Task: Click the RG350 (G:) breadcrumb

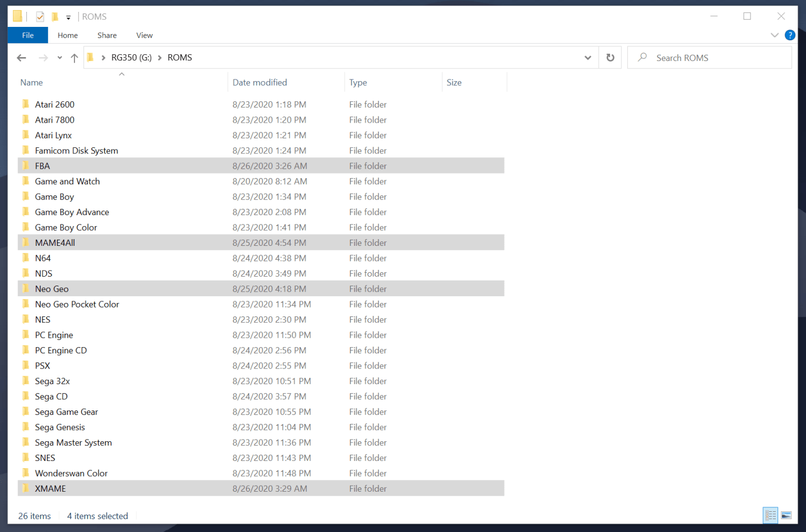Action: (132, 58)
